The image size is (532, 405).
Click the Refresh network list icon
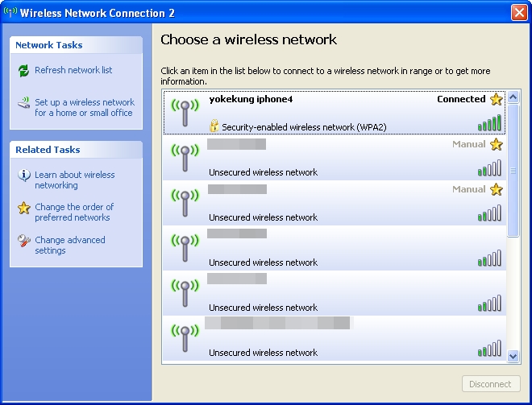[x=23, y=71]
